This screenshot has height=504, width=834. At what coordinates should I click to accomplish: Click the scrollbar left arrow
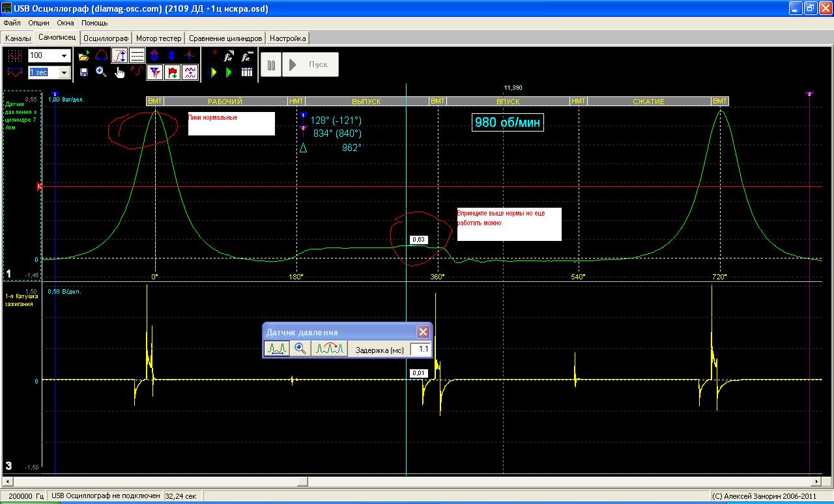(8, 482)
